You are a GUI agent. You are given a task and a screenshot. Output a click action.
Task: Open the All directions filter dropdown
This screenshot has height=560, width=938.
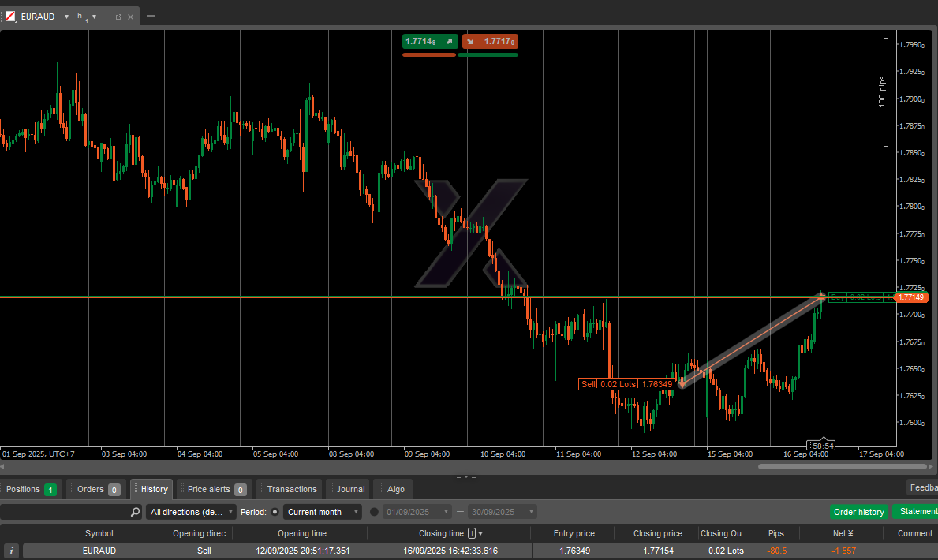coord(192,512)
